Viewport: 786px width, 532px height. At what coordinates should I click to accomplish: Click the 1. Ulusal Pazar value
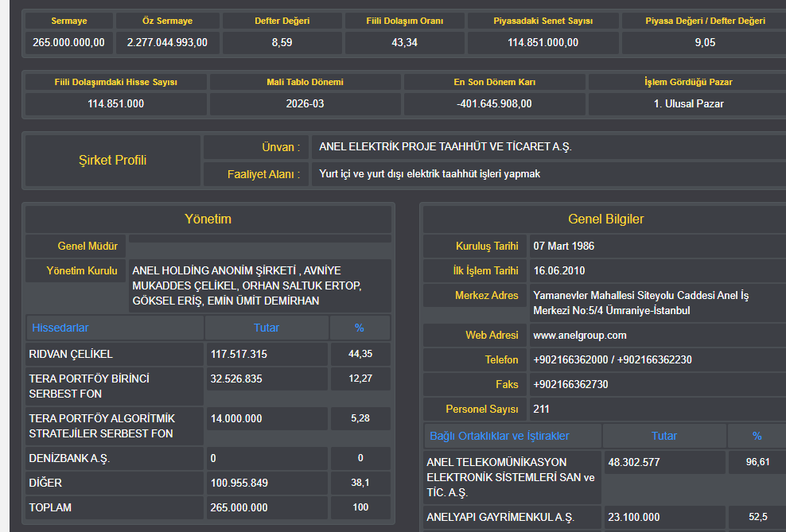pyautogui.click(x=688, y=103)
